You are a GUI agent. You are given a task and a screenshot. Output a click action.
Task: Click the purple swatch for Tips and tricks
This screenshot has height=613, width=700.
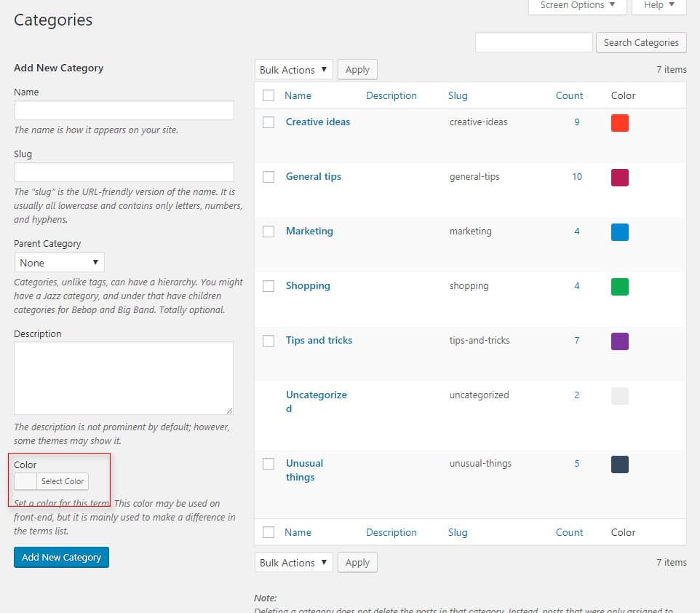coord(620,341)
